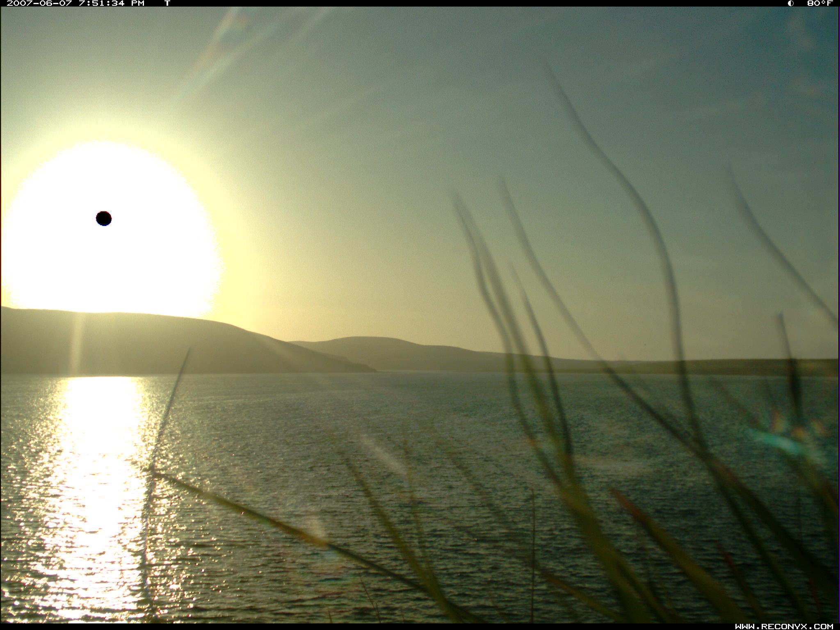Click the PM label in the timestamp
Viewport: 840px width, 630px height.
[137, 3]
